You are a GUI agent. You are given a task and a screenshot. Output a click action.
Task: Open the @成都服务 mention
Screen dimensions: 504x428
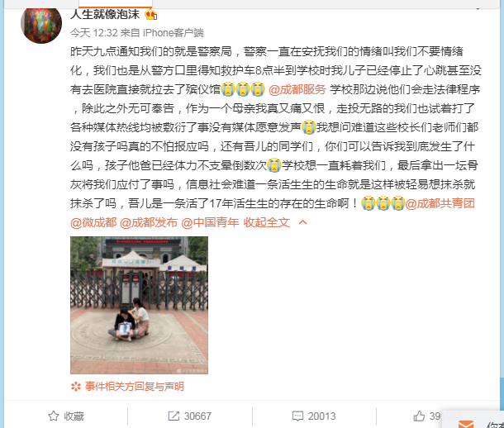297,89
